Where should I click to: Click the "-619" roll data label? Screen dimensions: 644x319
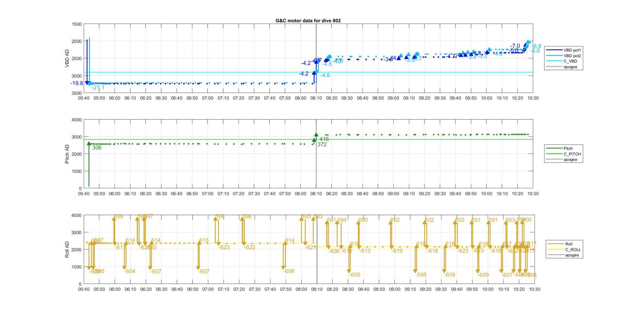(x=397, y=251)
